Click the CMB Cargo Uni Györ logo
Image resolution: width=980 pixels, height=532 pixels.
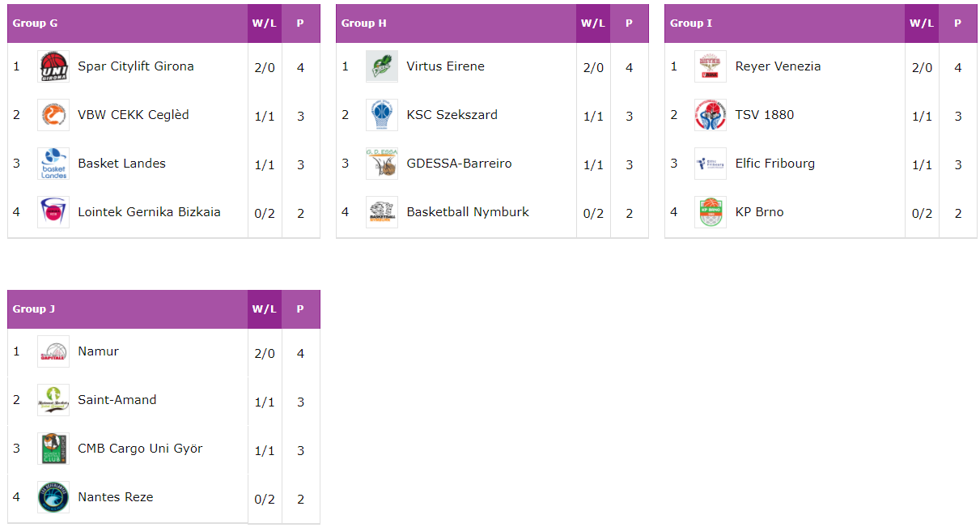click(x=53, y=449)
